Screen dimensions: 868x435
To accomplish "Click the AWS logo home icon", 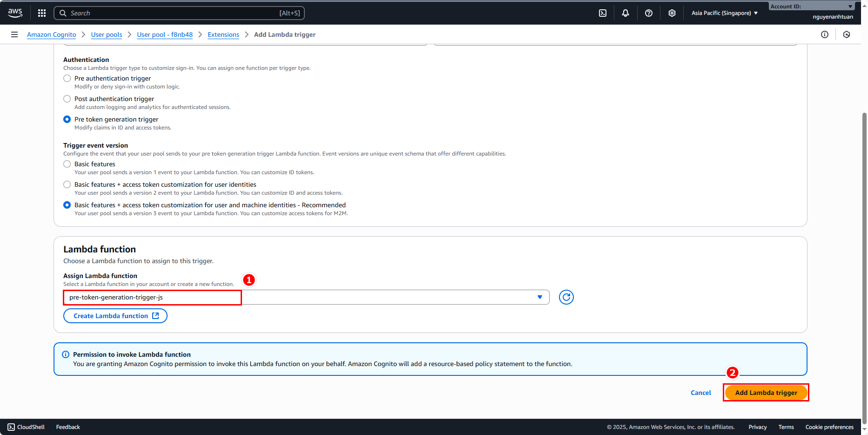I will coord(15,13).
